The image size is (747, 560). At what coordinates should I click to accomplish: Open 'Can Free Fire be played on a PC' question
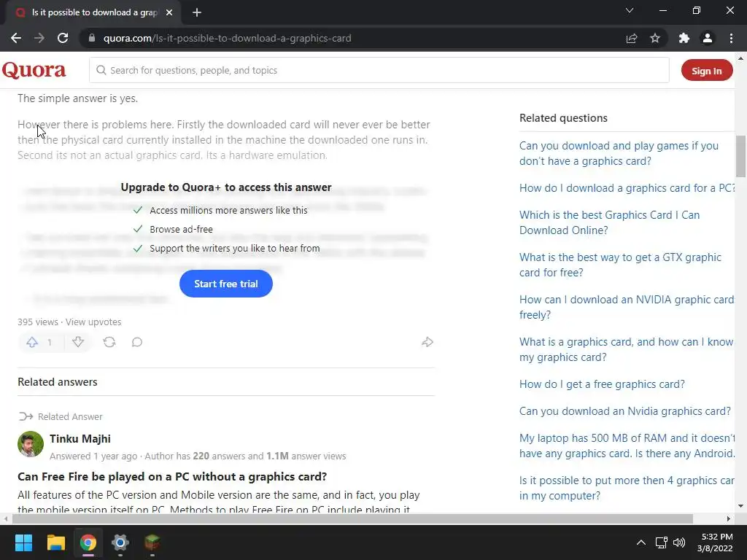[x=172, y=477]
